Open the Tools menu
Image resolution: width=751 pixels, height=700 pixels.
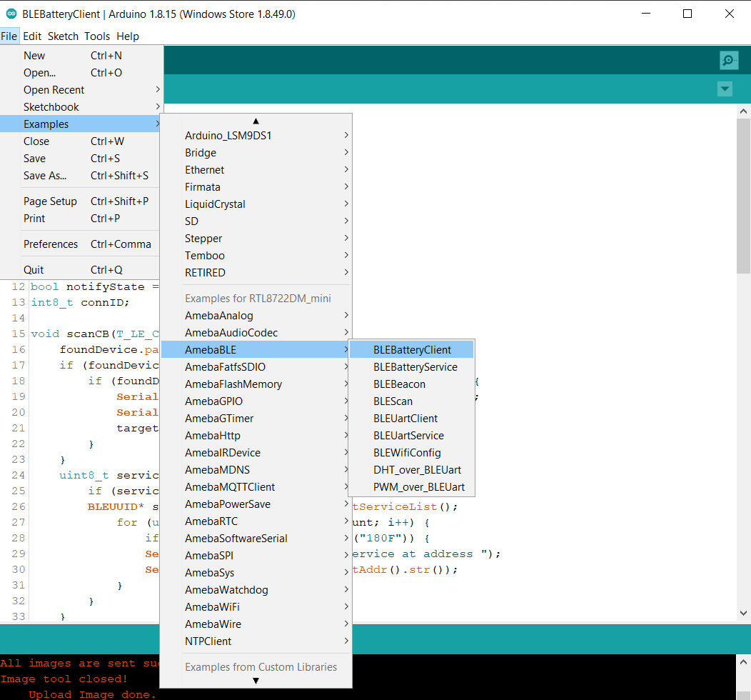[x=97, y=36]
